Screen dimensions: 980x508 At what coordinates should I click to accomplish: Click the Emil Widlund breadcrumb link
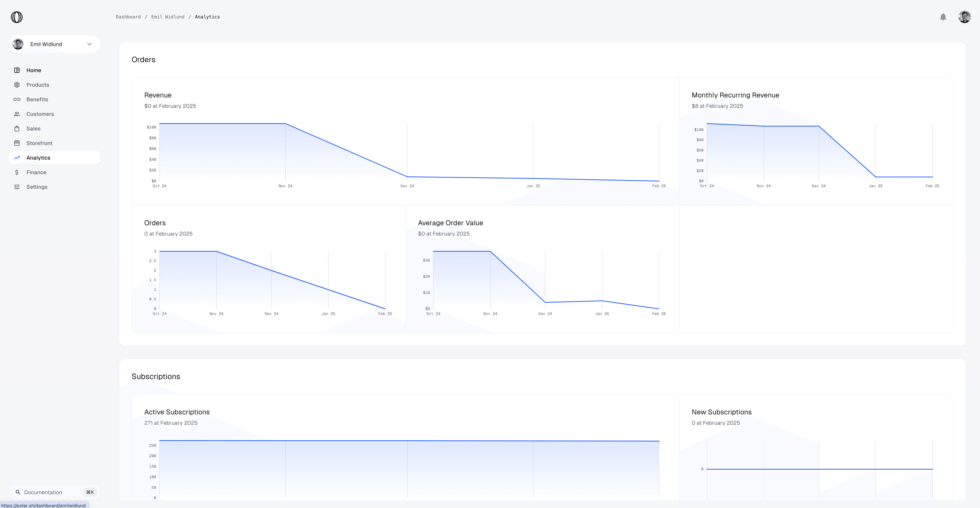pos(168,17)
